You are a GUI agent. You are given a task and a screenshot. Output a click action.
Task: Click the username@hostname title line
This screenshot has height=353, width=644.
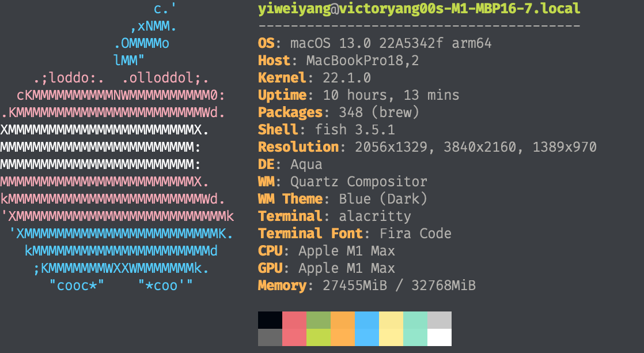419,9
